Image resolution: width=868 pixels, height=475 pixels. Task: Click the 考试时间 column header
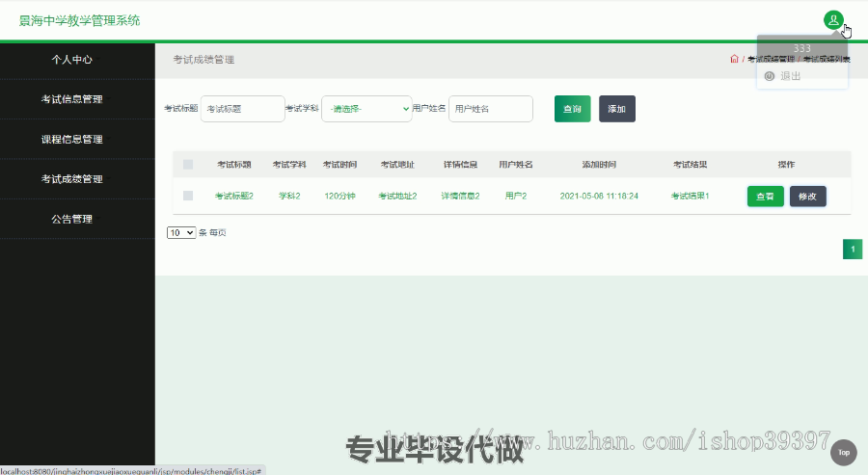click(x=339, y=164)
